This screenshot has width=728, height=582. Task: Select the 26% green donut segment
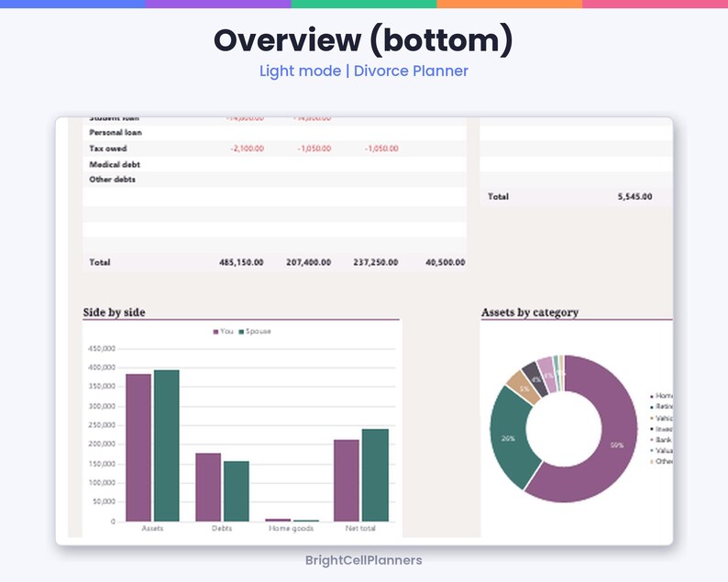point(508,438)
